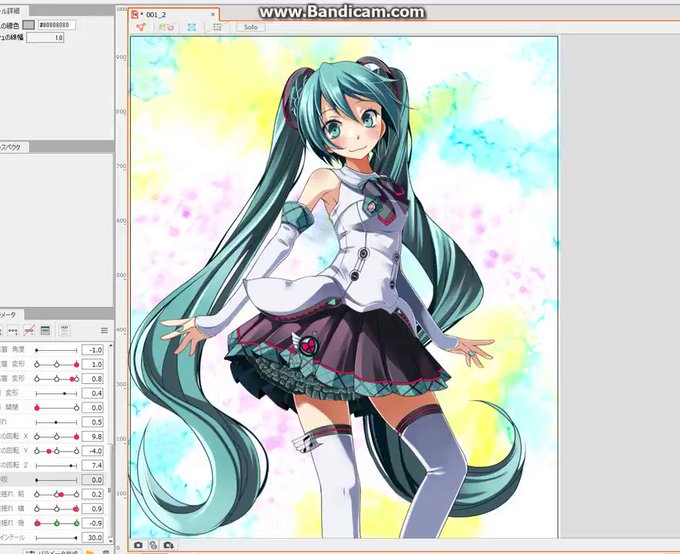Click the line width field showing 1.0
Viewport: 680px width, 554px height.
coord(46,38)
